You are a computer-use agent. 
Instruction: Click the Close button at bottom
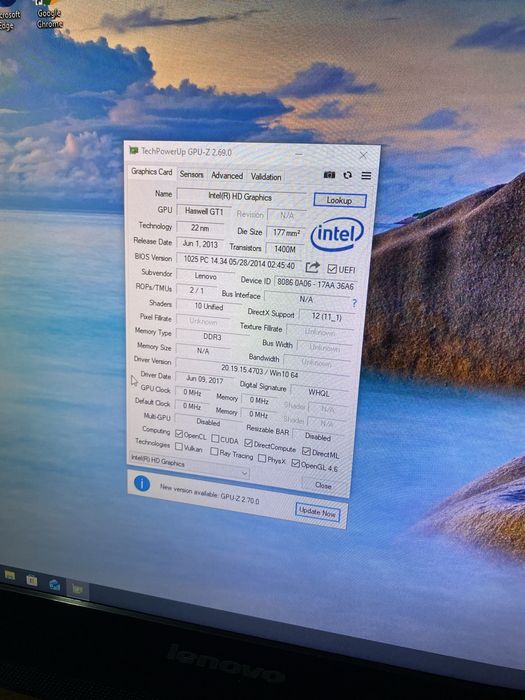click(323, 485)
